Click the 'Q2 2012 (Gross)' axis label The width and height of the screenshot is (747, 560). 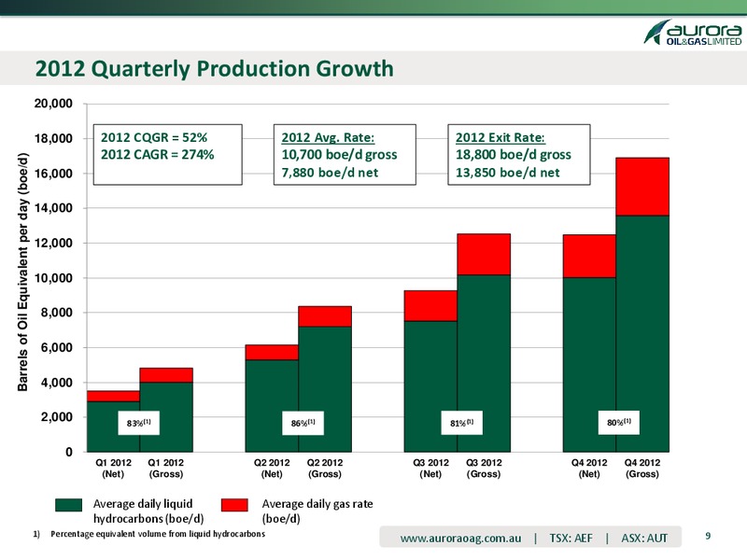click(325, 469)
